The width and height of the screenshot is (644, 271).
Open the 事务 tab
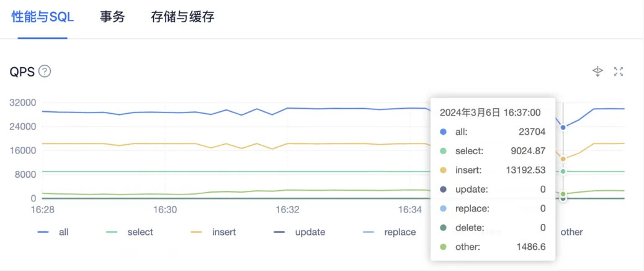[x=112, y=17]
